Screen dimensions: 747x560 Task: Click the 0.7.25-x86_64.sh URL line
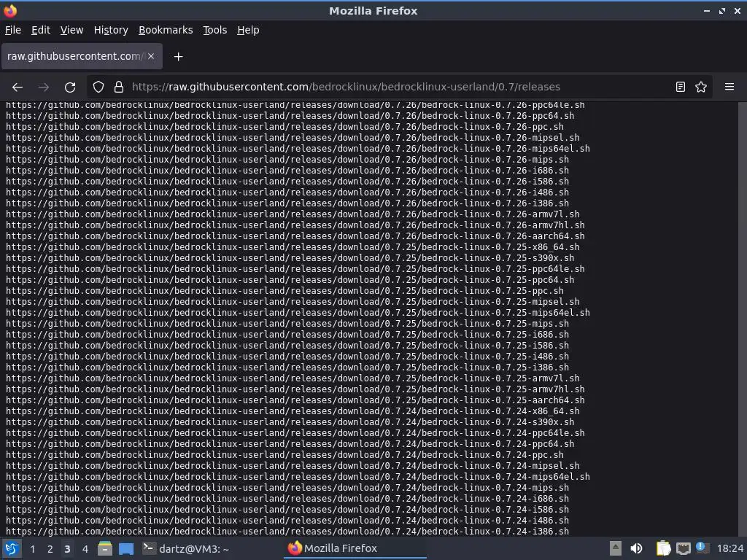point(293,247)
